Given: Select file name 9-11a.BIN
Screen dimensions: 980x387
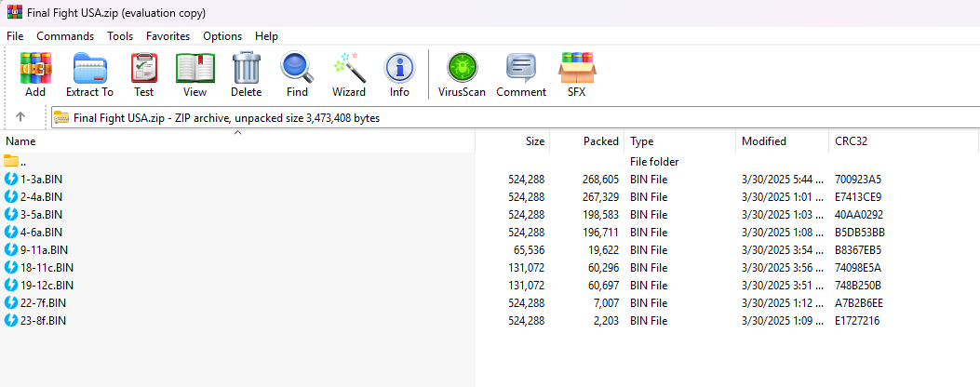Looking at the screenshot, I should click(x=44, y=250).
